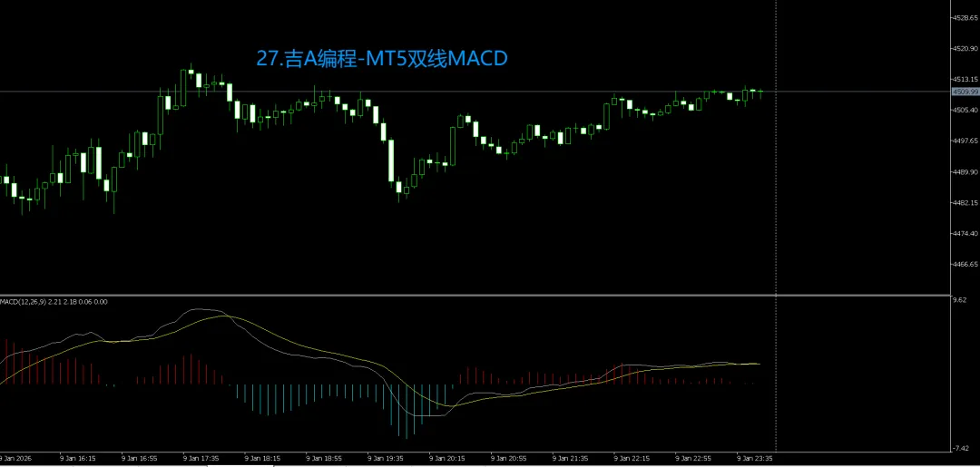Click the 9 Jan 20:15 time label
Screen dimensions: 980x467
pyautogui.click(x=448, y=458)
